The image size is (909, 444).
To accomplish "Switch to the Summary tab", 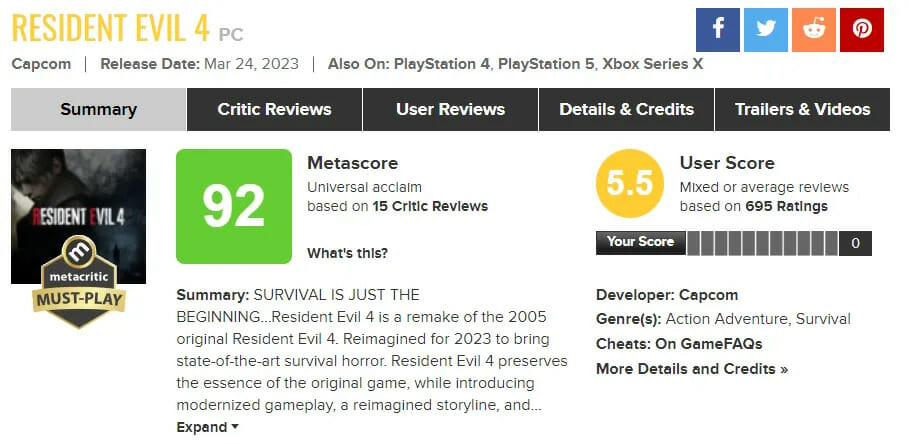I will pos(98,109).
